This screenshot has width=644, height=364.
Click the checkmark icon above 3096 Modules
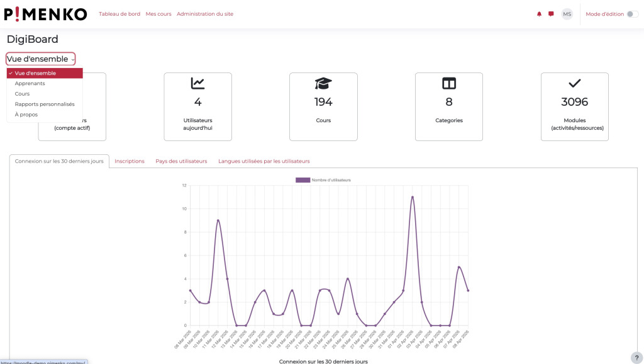tap(574, 82)
